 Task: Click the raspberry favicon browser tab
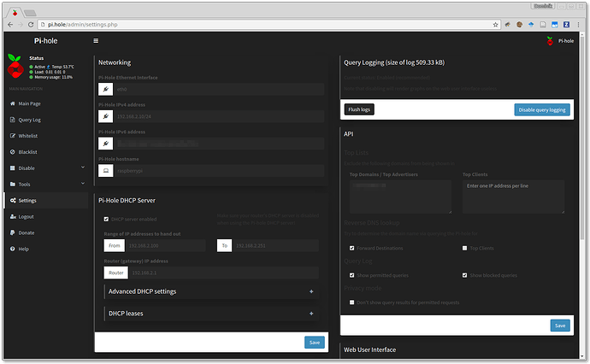pos(15,13)
